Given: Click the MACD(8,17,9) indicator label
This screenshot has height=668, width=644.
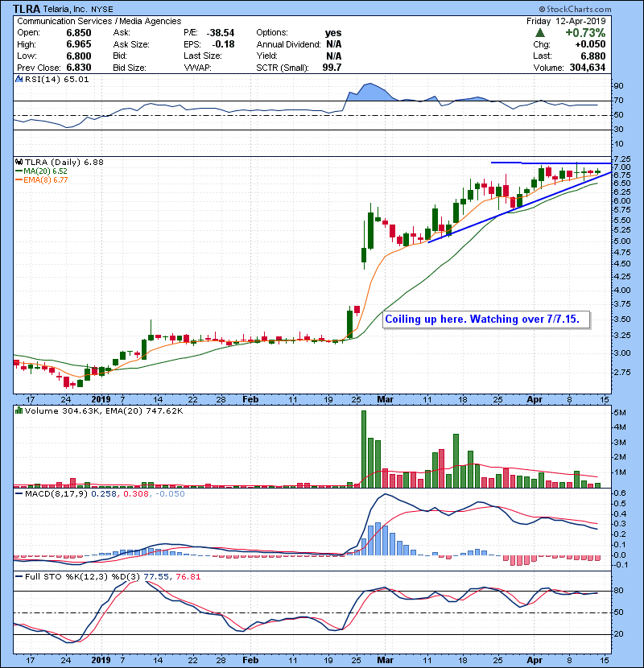Looking at the screenshot, I should 56,494.
